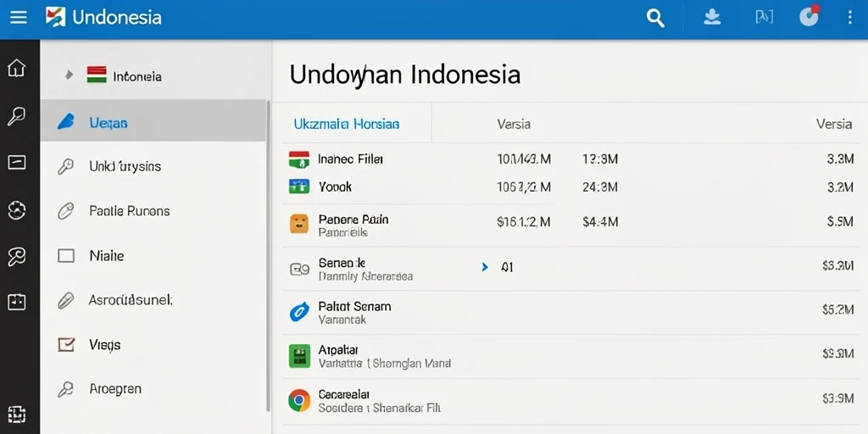Click the sidebar vertical scrollbar
Viewport: 868px width, 434px height.
click(x=269, y=255)
